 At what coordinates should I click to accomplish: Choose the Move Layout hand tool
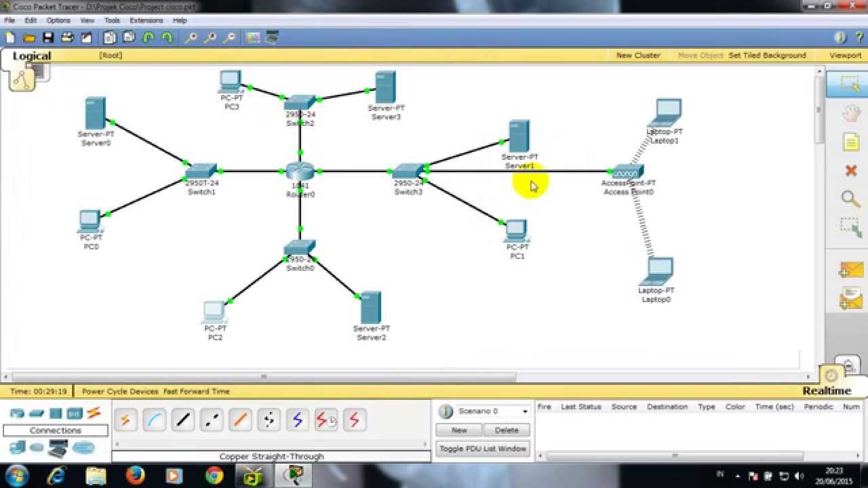(x=850, y=113)
